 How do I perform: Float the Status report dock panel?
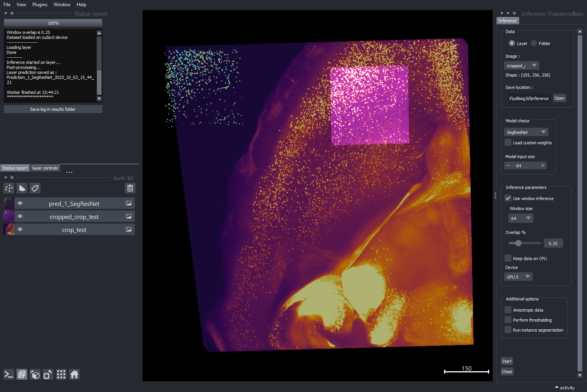[12, 13]
